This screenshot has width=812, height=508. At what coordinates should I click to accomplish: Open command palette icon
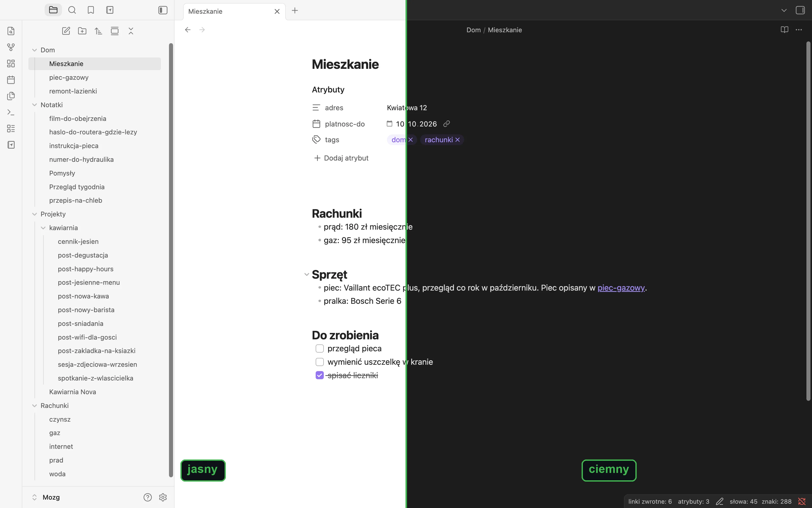[11, 112]
